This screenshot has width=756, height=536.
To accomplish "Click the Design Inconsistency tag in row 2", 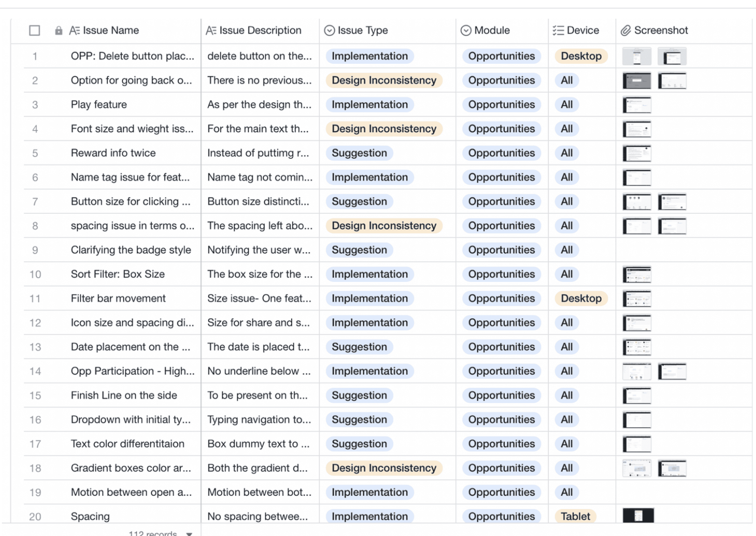I will tap(384, 80).
